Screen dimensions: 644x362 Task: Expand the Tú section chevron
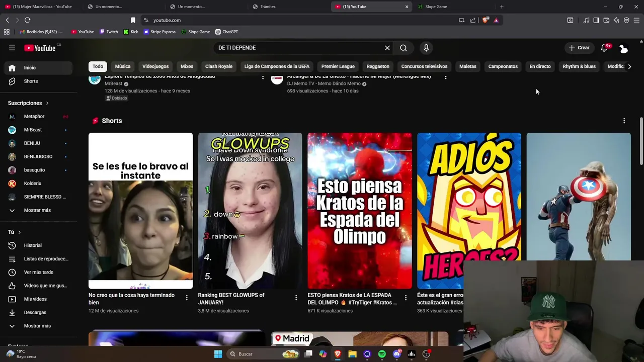(x=19, y=232)
